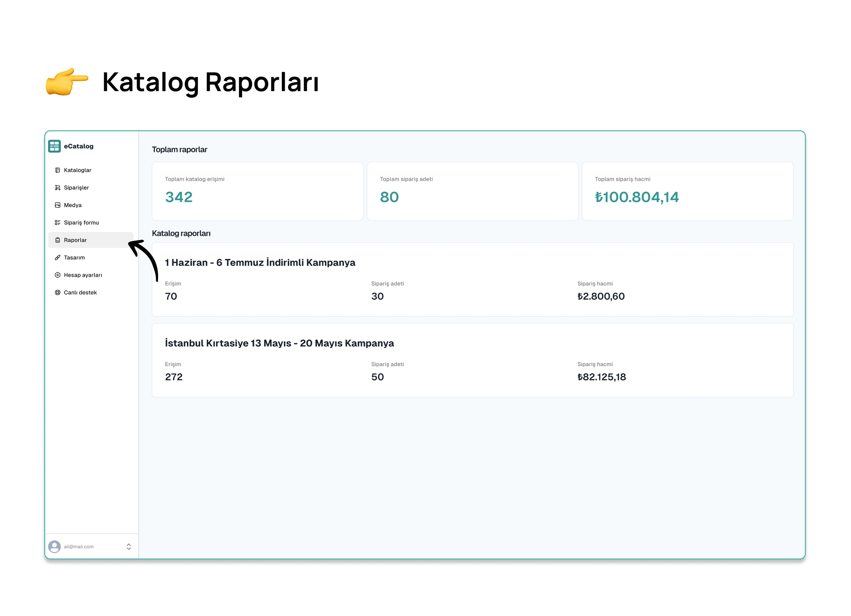Click the Kataloglar book icon
Screen dimensions: 851x616
pos(57,170)
